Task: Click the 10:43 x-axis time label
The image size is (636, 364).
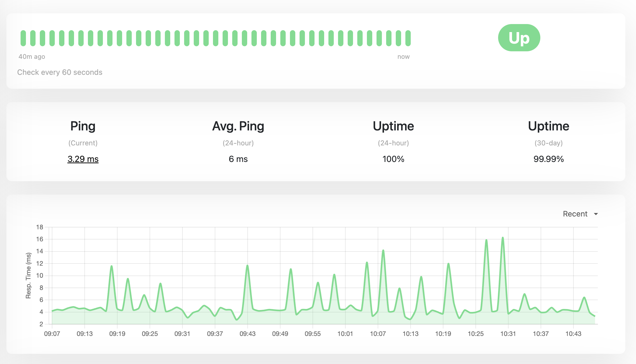Action: [x=573, y=334]
